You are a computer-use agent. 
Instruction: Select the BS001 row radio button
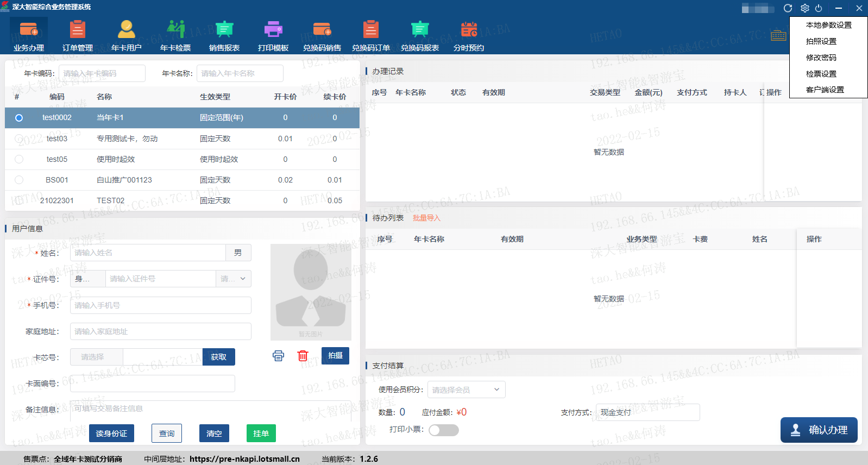[19, 180]
